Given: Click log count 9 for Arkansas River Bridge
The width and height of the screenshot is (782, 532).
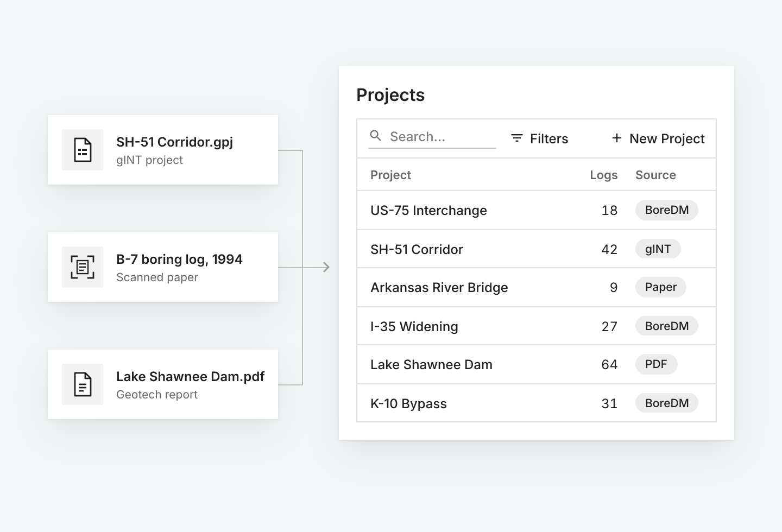Looking at the screenshot, I should [x=614, y=288].
